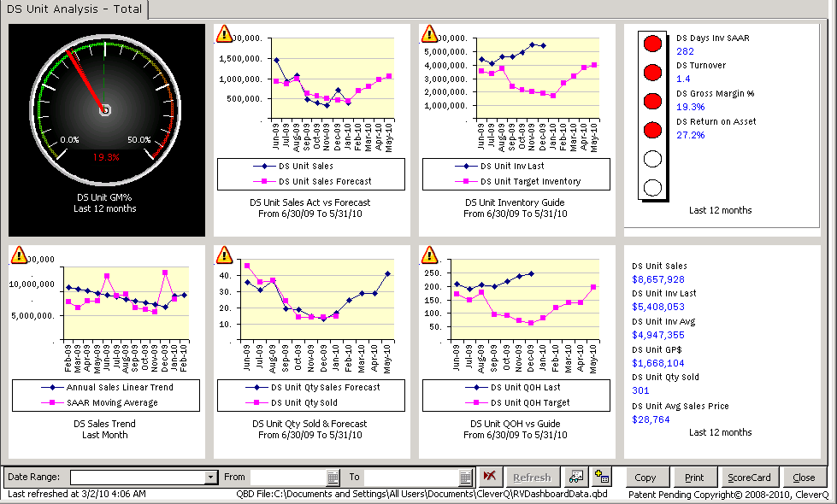Screen dimensions: 837x504
Task: Open the chart export icon beside Refresh
Action: pyautogui.click(x=575, y=477)
